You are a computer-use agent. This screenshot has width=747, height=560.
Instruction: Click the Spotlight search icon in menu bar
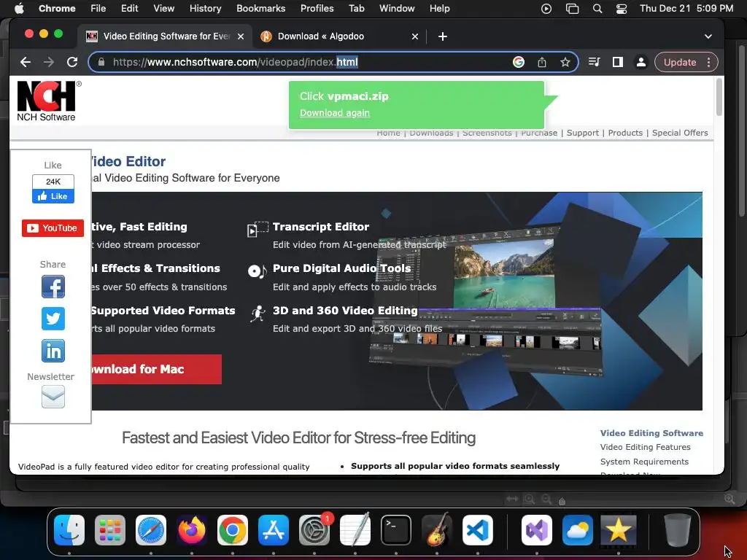[597, 9]
